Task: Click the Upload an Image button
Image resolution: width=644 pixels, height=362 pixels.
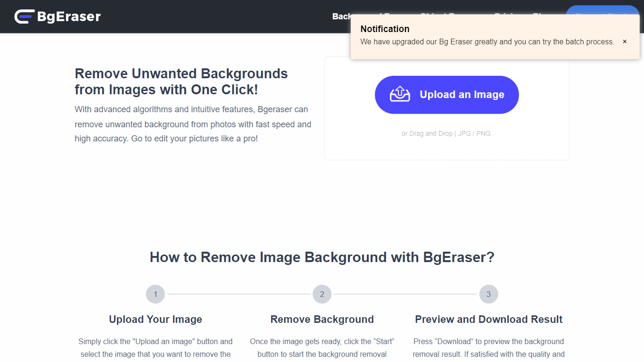Action: 446,94
